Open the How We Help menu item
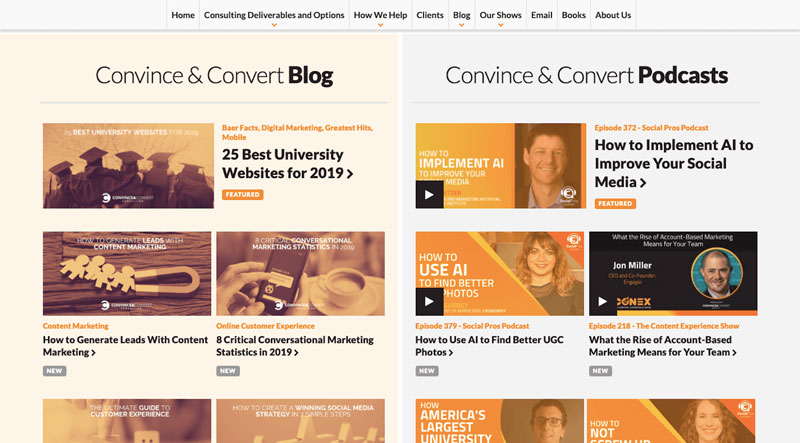Screen dimensions: 800x443 (380, 15)
